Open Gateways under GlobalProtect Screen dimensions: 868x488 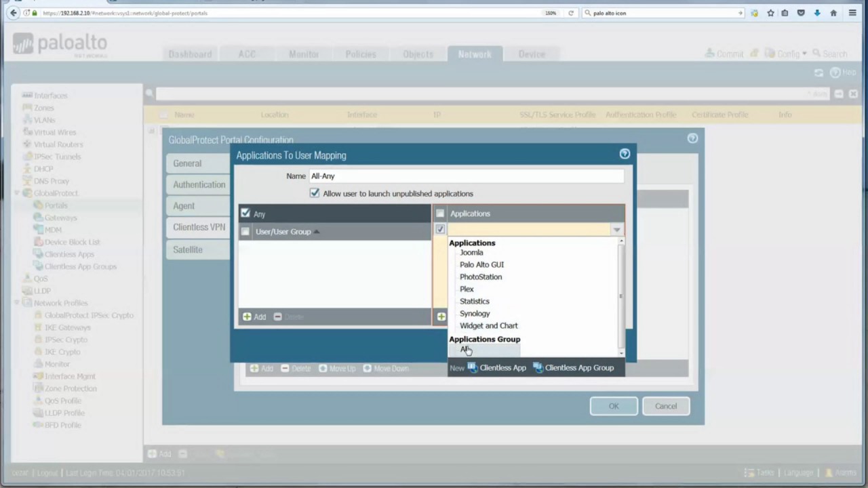pos(61,218)
